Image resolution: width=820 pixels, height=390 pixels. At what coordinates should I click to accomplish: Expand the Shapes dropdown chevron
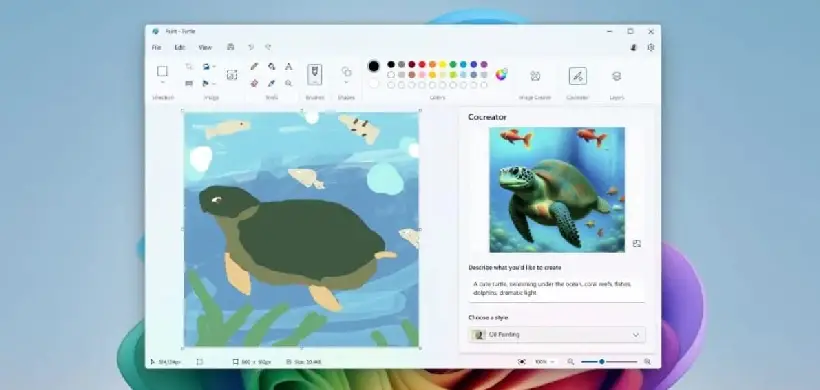pyautogui.click(x=346, y=83)
